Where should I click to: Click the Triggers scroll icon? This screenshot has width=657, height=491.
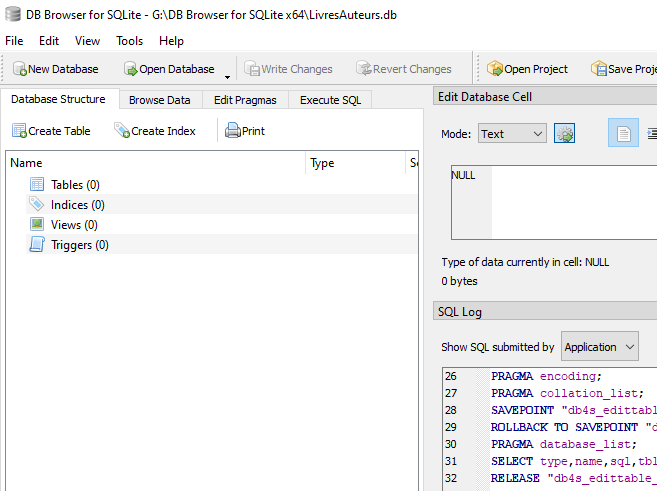(37, 244)
